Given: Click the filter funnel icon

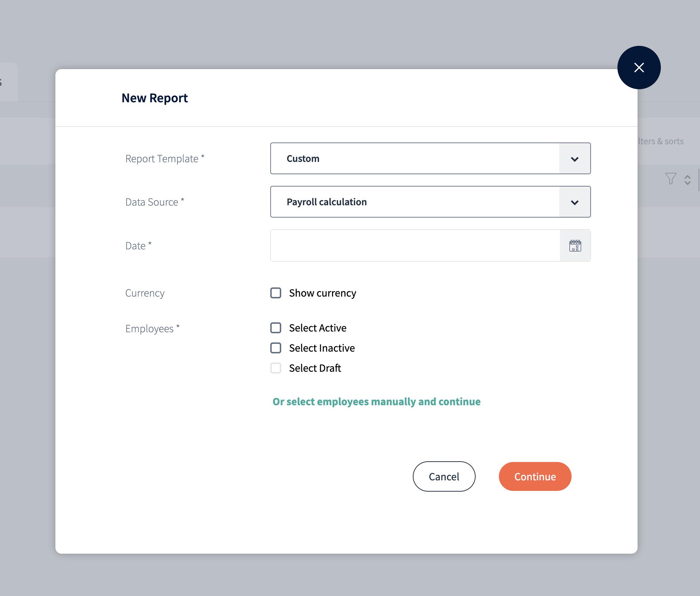Looking at the screenshot, I should coord(670,179).
